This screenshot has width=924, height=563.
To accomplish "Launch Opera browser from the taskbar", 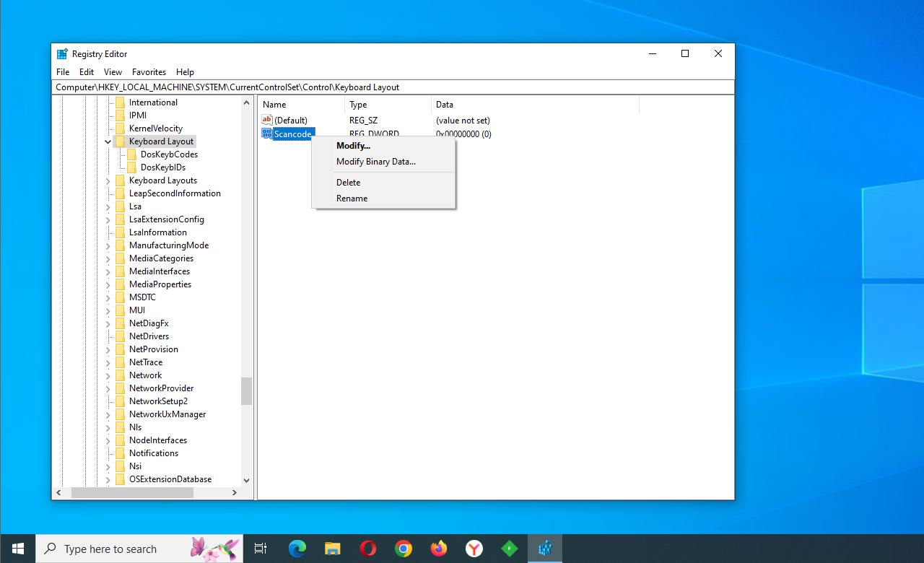I will [x=368, y=549].
